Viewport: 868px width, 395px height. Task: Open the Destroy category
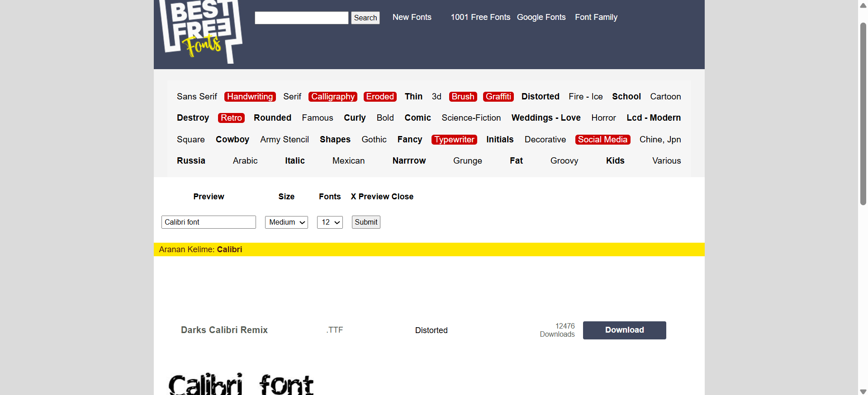[193, 118]
